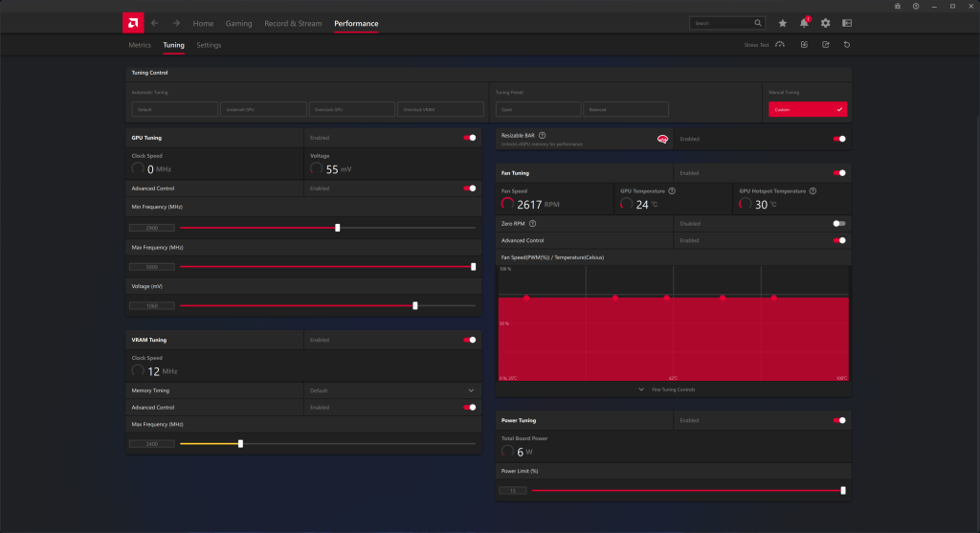Open the notifications bell
Image resolution: width=980 pixels, height=533 pixels.
804,23
